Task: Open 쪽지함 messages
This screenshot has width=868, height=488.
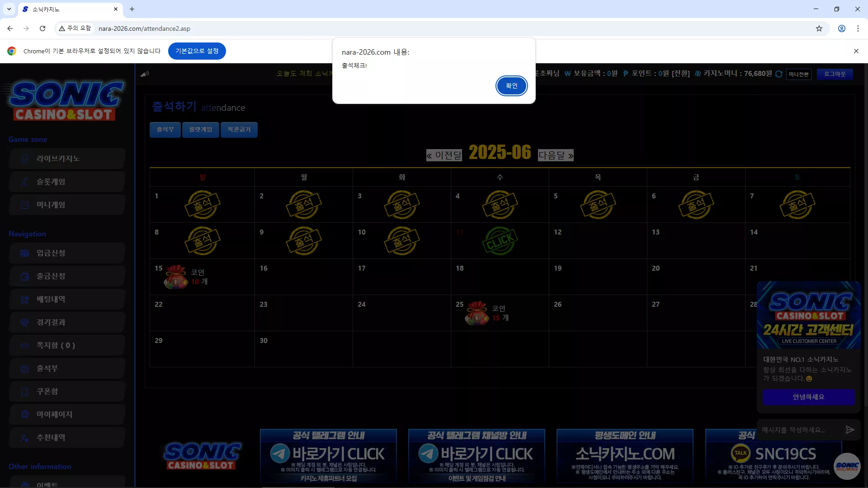Action: coord(67,345)
